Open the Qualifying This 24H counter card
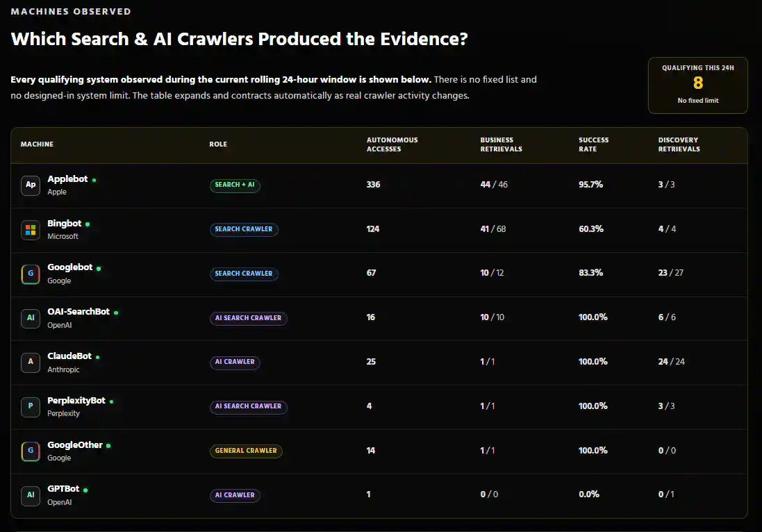This screenshot has height=532, width=762. coord(697,85)
